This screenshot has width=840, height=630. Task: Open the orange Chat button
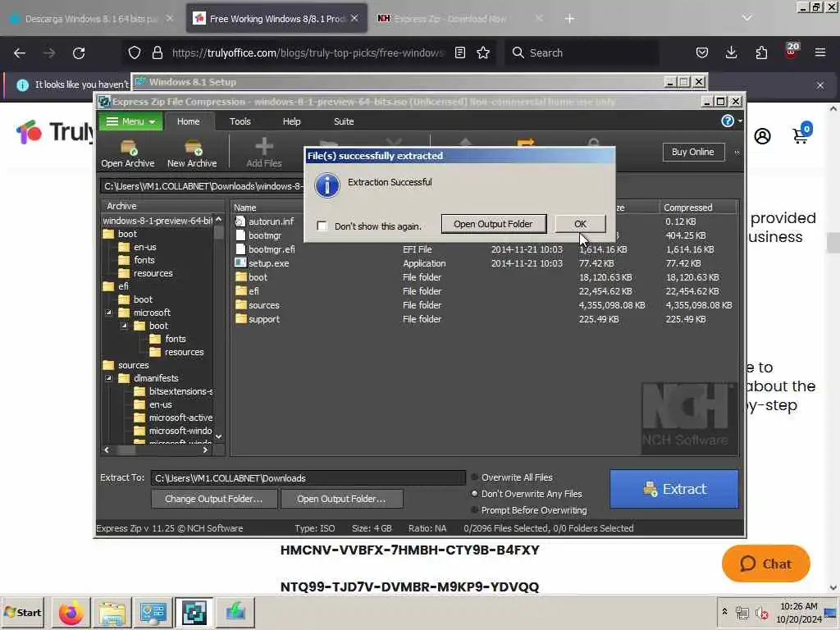[x=765, y=564]
